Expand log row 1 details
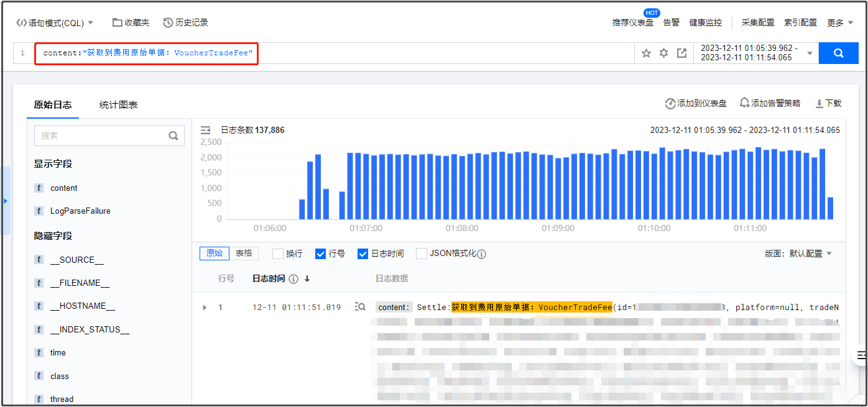This screenshot has width=868, height=407. click(205, 308)
